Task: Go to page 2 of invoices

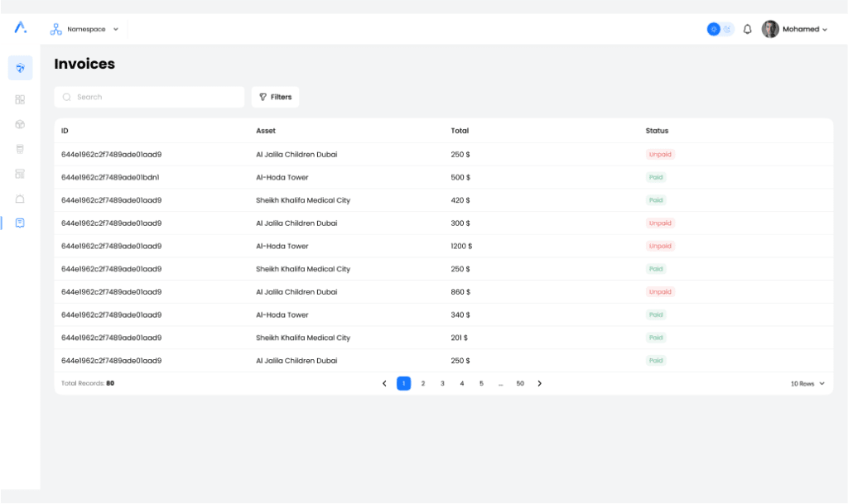Action: (x=423, y=384)
